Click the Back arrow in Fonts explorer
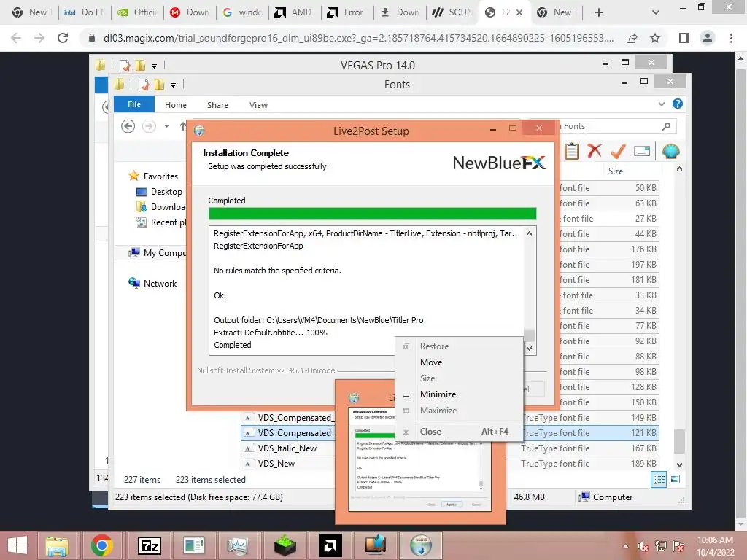Image resolution: width=747 pixels, height=560 pixels. tap(128, 126)
